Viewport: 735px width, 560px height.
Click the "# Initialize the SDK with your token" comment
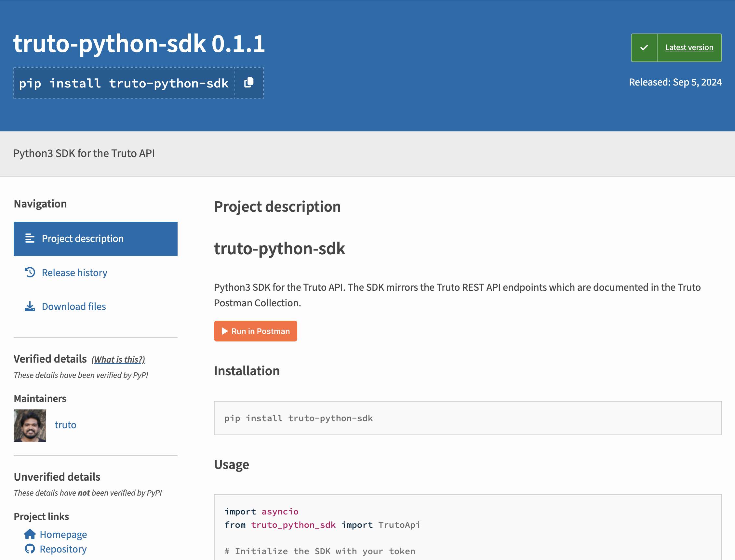click(x=320, y=551)
